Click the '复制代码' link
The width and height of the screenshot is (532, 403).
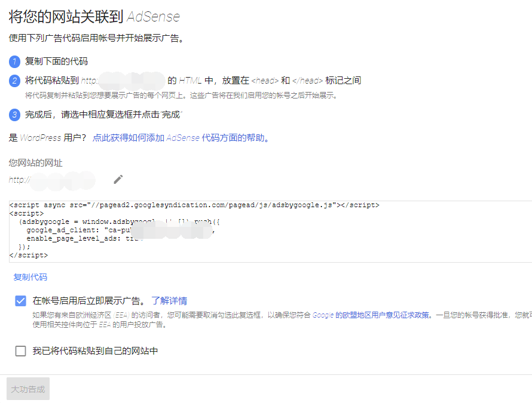point(30,277)
